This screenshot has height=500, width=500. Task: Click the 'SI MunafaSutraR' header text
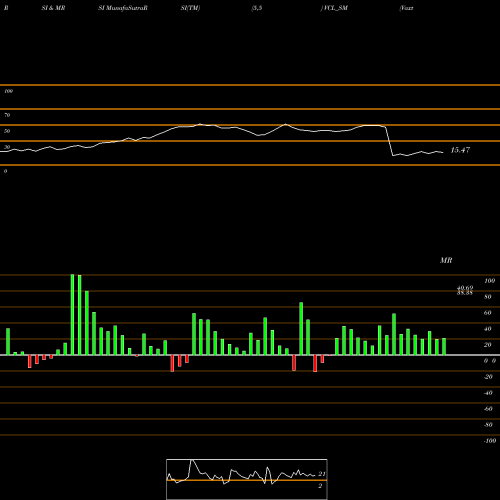[123, 8]
